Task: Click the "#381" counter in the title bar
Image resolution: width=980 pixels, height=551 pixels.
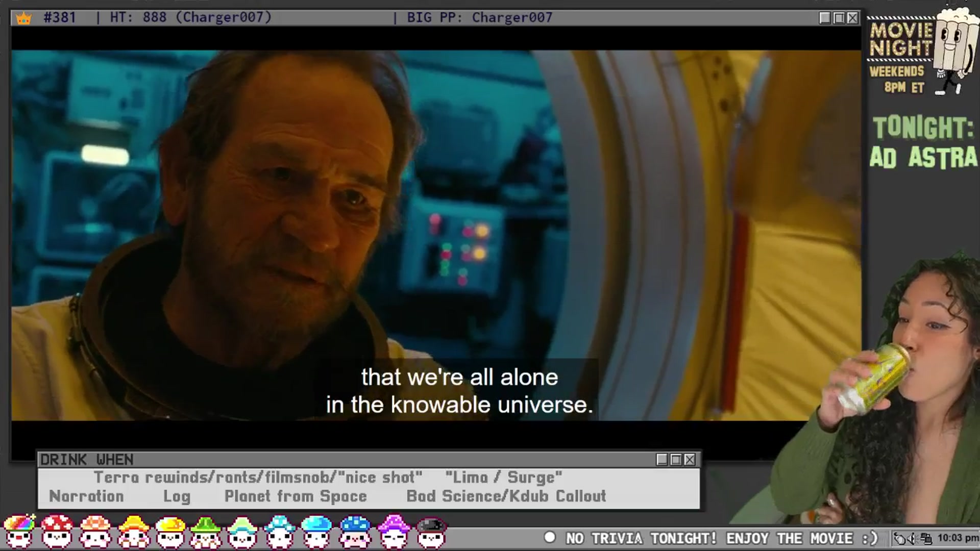Action: click(x=60, y=17)
